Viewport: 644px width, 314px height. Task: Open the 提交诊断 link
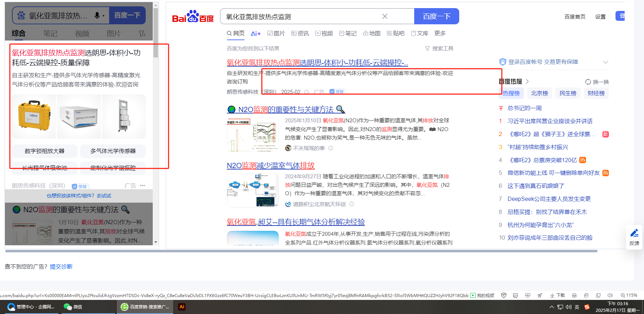click(x=61, y=266)
